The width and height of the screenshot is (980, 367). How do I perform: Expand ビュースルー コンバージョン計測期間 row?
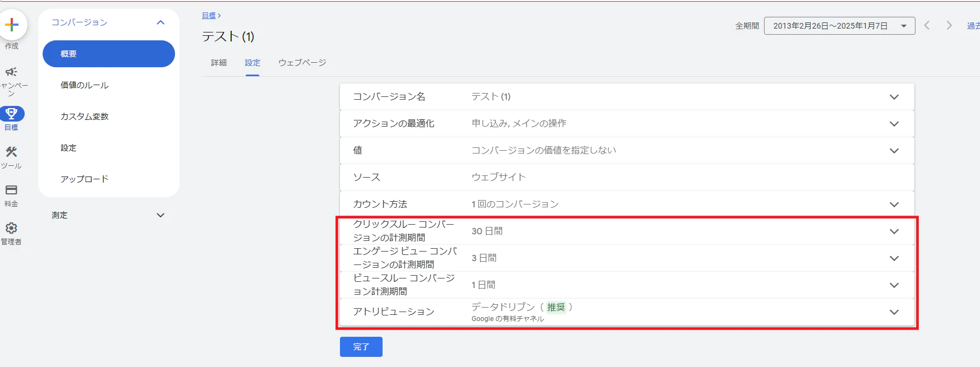[x=894, y=285]
